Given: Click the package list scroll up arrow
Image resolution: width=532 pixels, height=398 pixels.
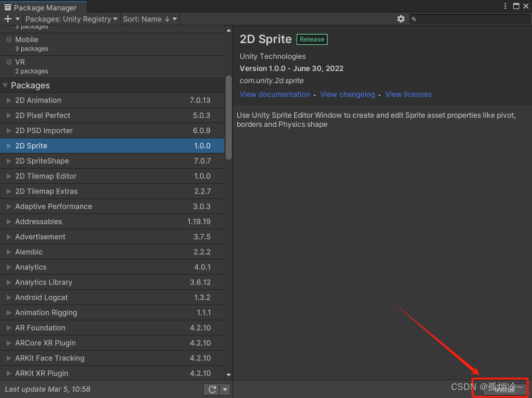Looking at the screenshot, I should pos(229,30).
